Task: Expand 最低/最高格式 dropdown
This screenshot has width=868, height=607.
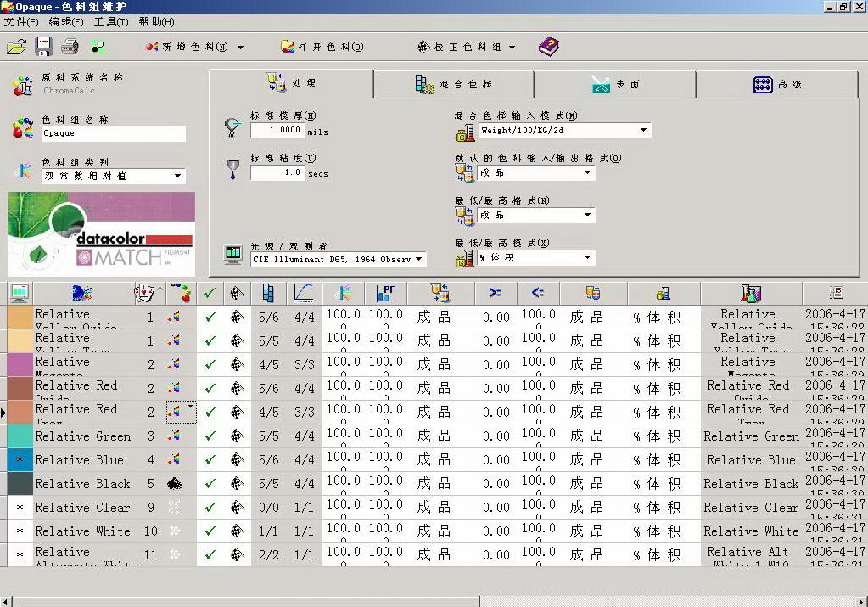Action: pos(588,215)
